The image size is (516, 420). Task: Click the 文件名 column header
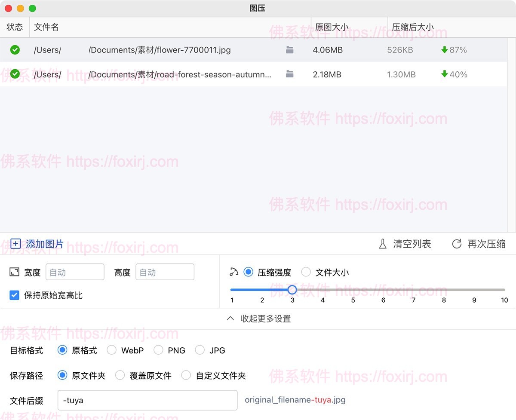(x=46, y=27)
